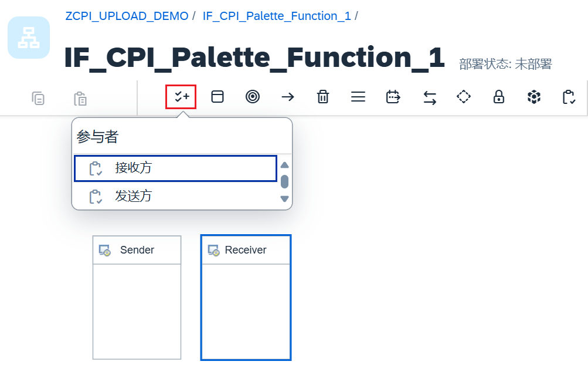
Task: Open the timer scheduling icon in the toolbar
Action: point(393,96)
